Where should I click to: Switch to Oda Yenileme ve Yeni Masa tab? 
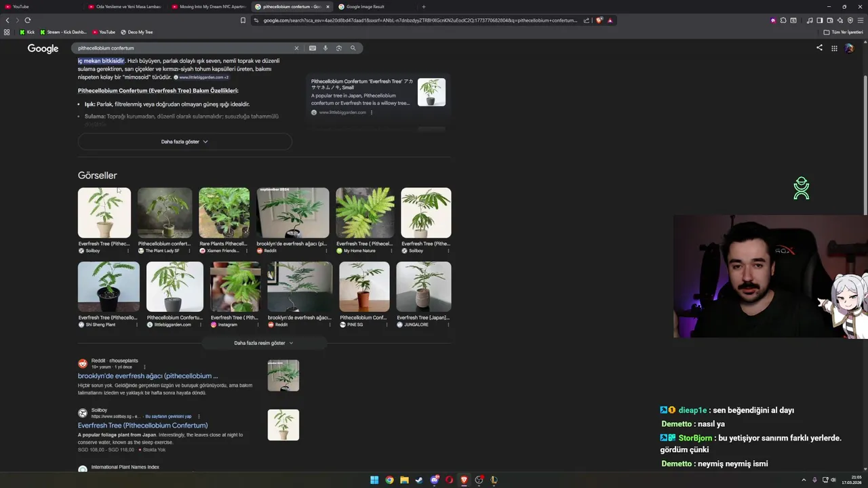point(125,7)
